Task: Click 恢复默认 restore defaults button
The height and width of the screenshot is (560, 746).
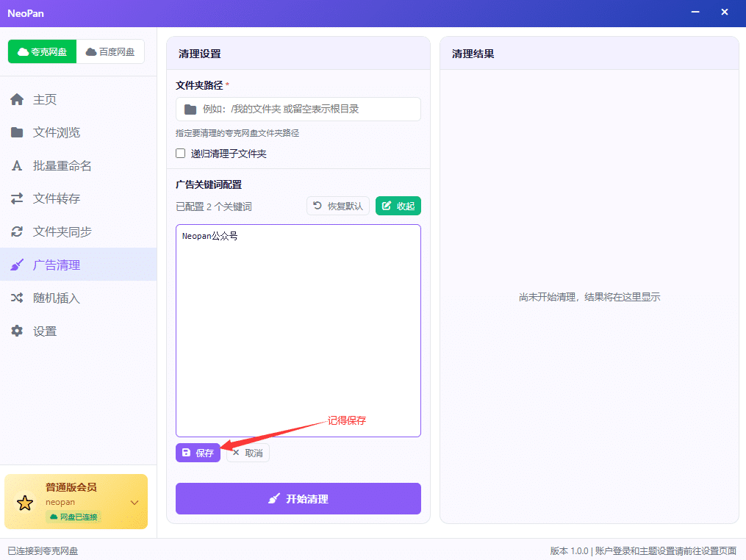Action: coord(338,206)
